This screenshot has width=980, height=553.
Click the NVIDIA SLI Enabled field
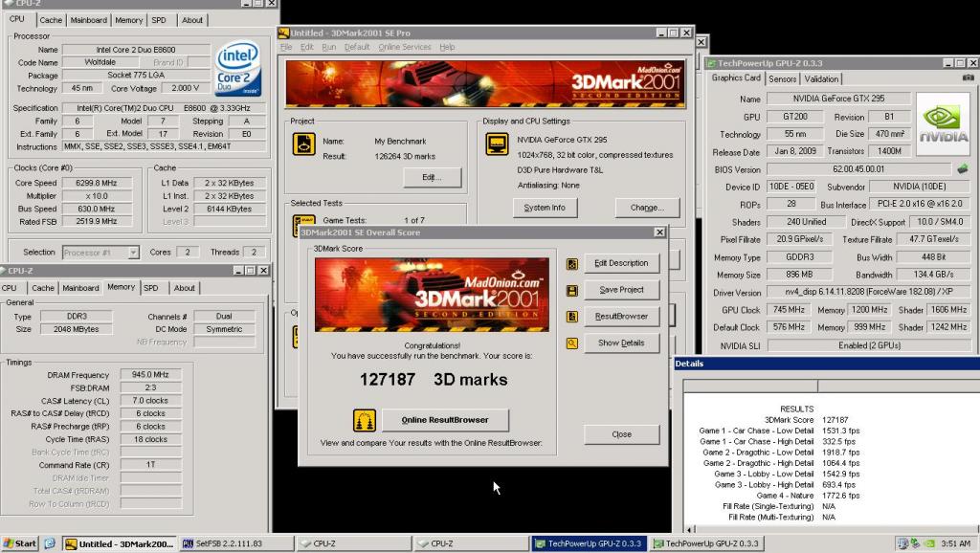[869, 345]
